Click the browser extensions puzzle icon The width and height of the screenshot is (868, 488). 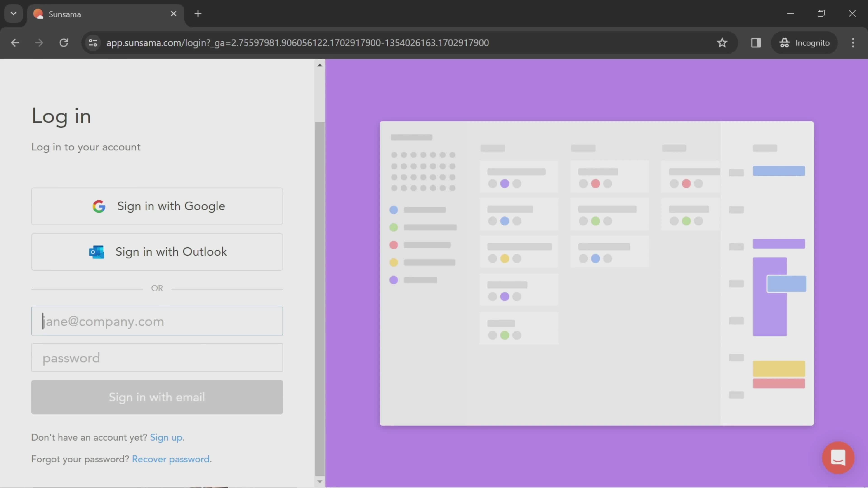[x=755, y=42]
